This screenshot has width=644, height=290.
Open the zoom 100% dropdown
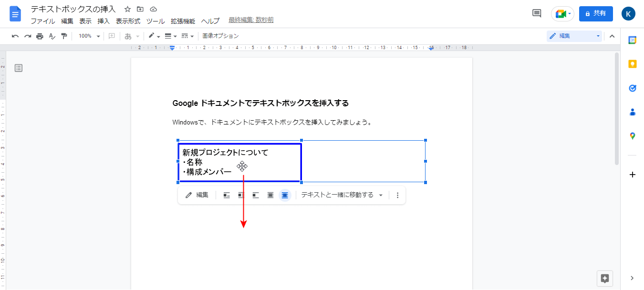pyautogui.click(x=89, y=36)
